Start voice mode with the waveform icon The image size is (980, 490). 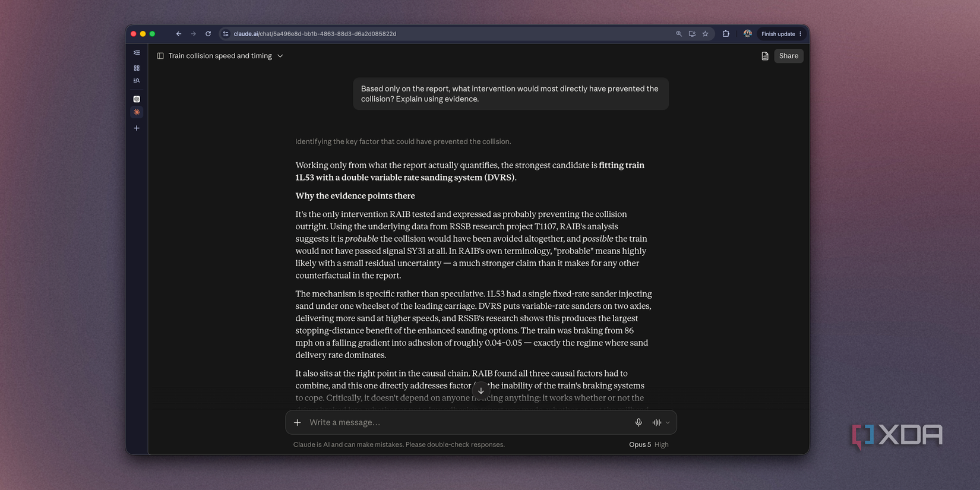coord(657,422)
